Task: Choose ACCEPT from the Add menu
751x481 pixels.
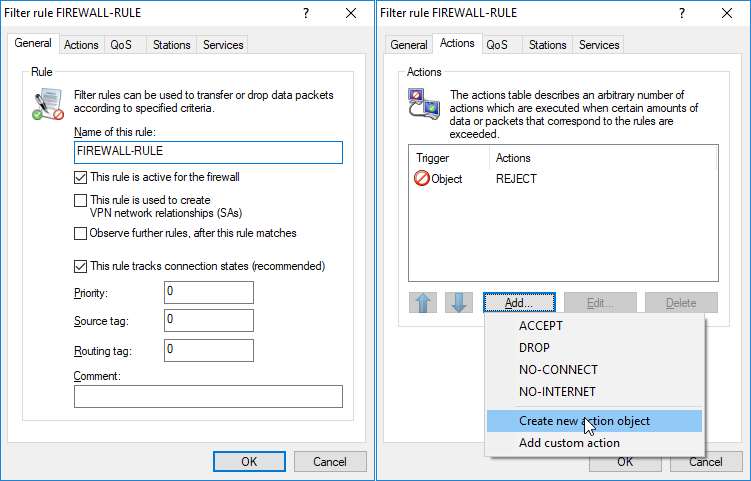Action: (541, 326)
